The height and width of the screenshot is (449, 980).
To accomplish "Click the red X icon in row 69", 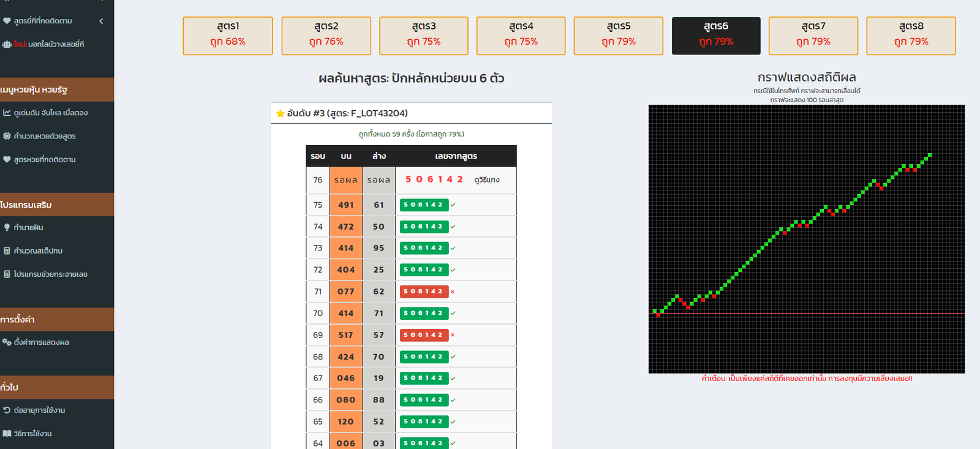I will 453,335.
